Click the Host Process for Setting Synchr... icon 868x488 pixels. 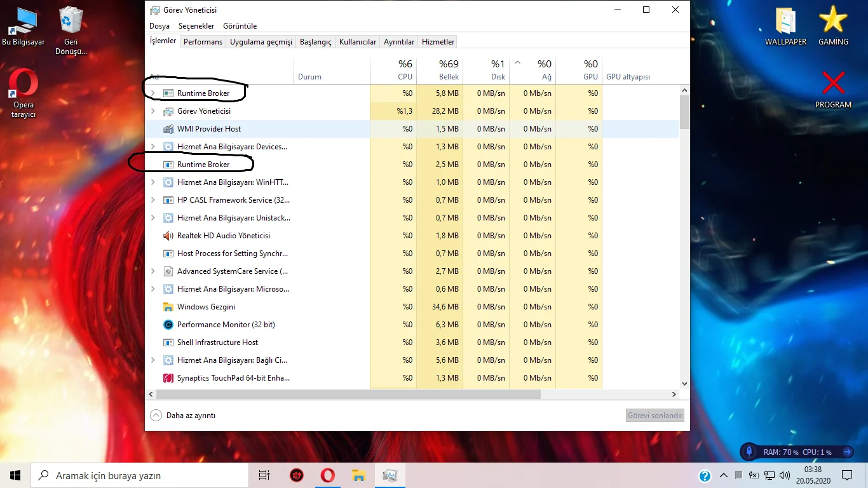tap(168, 254)
